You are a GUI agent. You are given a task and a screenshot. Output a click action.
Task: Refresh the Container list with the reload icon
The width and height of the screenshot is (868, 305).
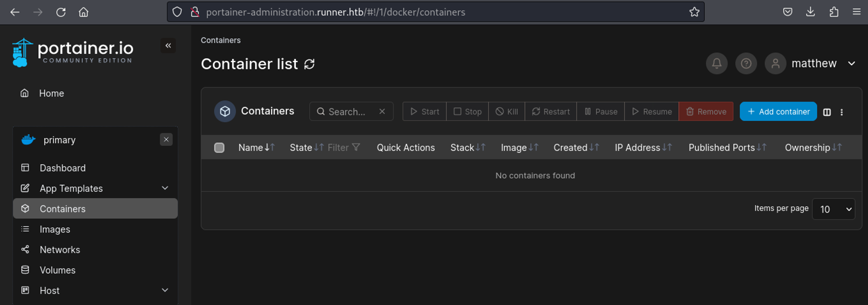point(309,64)
